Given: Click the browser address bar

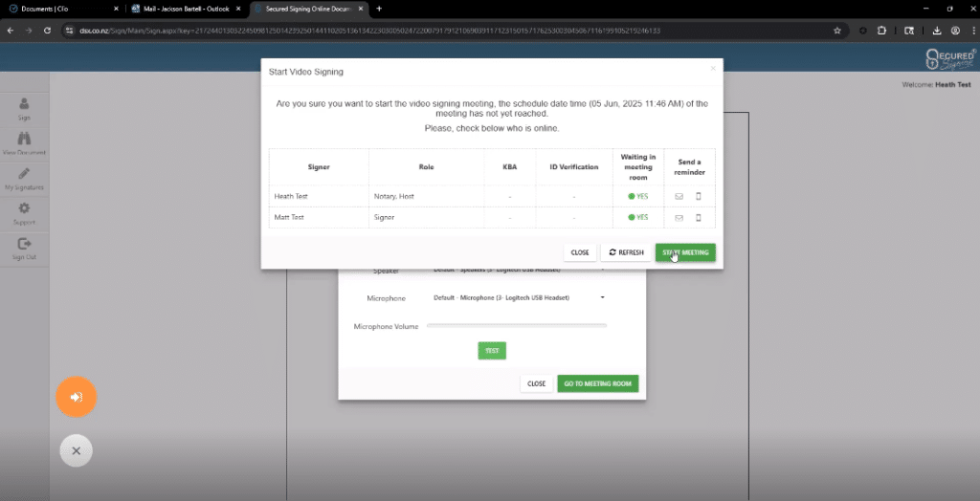Looking at the screenshot, I should (x=431, y=30).
